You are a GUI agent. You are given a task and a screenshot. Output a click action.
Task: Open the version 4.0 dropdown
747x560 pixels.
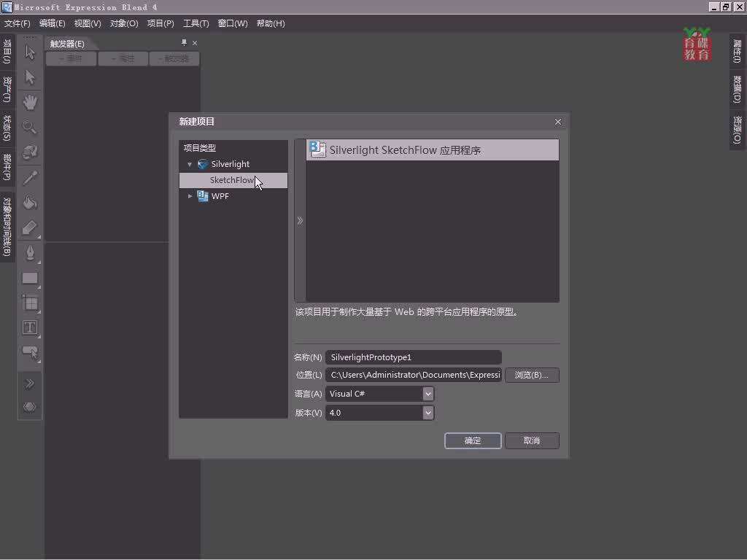[x=427, y=413]
